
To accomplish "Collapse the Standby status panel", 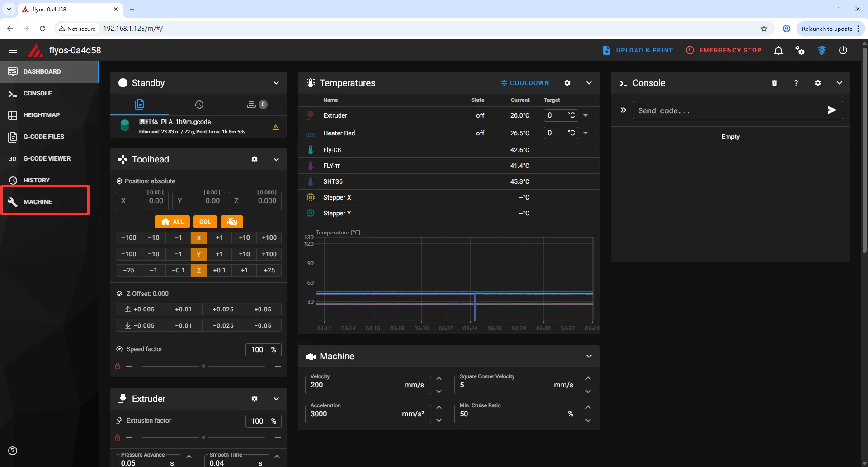I will pyautogui.click(x=276, y=83).
